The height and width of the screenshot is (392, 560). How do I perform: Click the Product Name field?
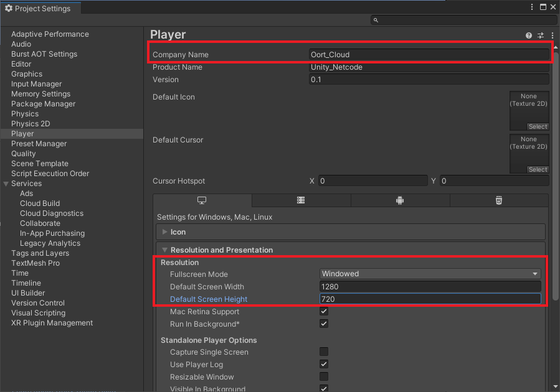429,67
